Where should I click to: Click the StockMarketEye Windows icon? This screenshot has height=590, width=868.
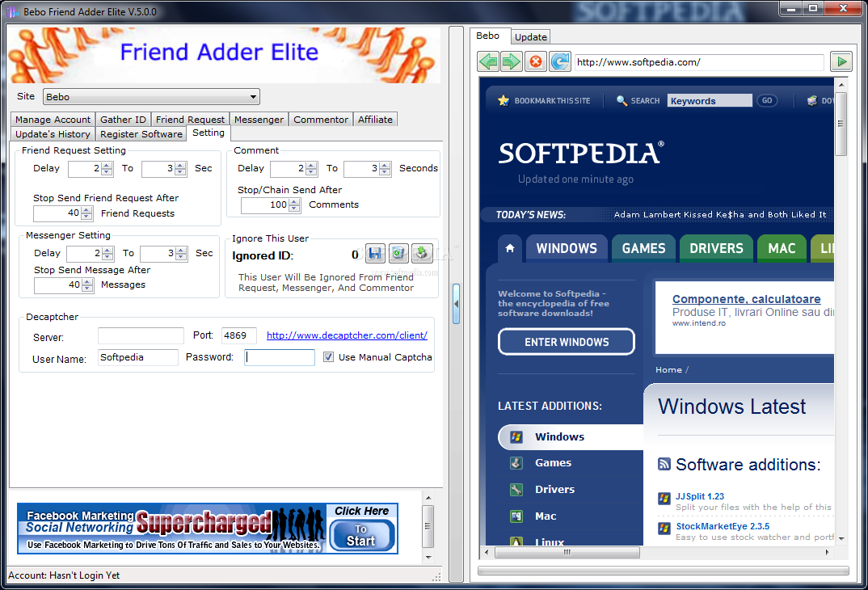[x=664, y=528]
